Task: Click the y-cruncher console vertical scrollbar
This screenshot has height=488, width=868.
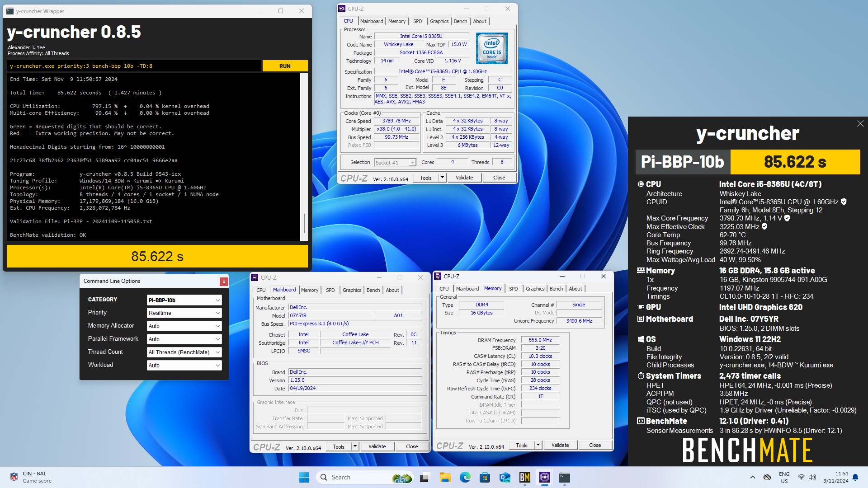Action: (304, 157)
